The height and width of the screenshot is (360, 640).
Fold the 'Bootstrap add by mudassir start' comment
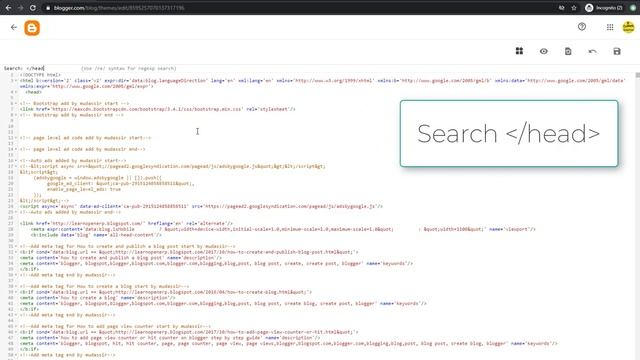pyautogui.click(x=16, y=104)
